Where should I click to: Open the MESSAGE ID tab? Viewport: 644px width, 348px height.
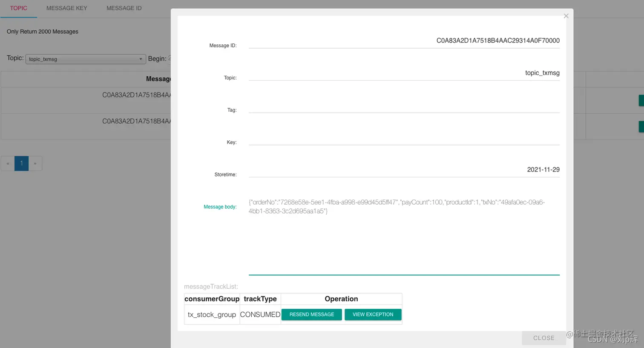(124, 8)
